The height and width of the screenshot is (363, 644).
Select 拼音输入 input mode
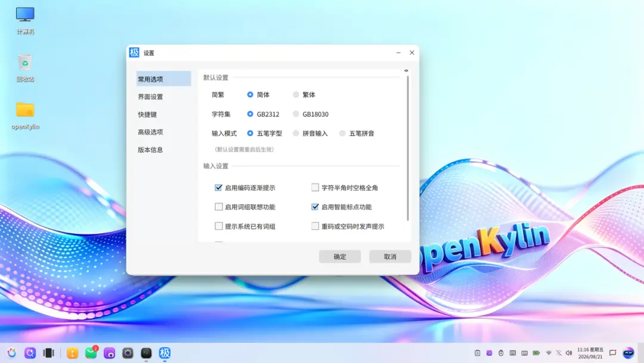point(296,133)
